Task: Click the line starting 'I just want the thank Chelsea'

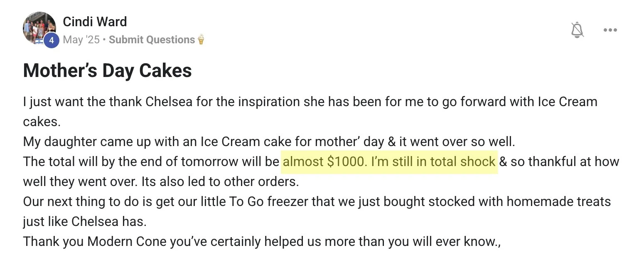Action: (310, 102)
